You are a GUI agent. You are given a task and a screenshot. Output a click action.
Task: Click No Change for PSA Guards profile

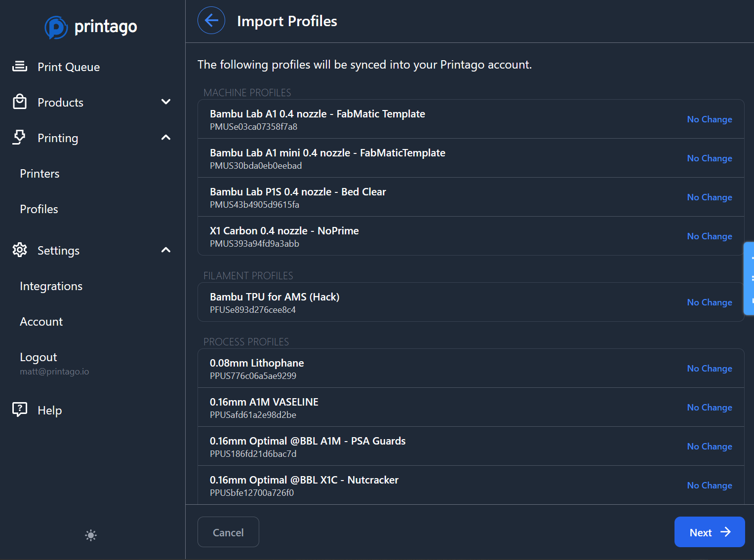tap(710, 447)
